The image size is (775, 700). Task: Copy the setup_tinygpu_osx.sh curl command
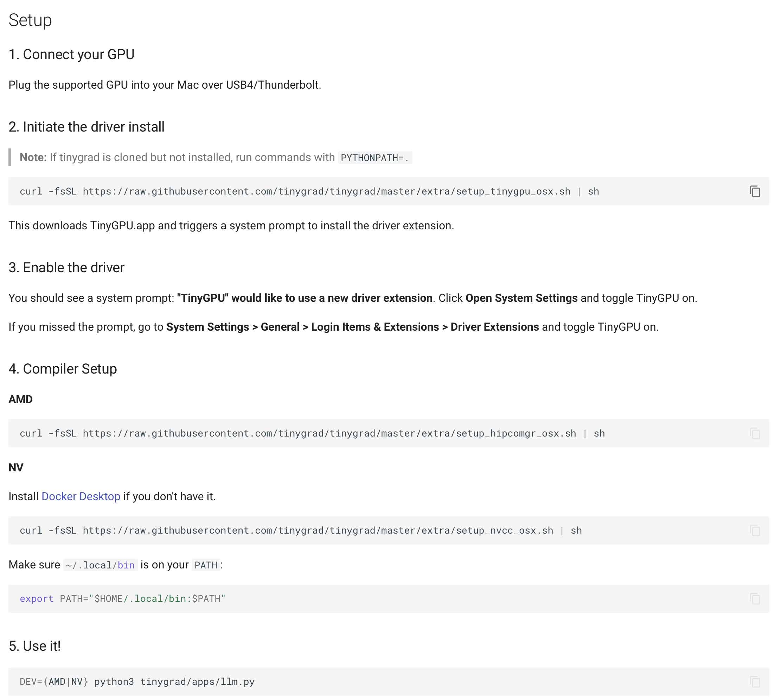pyautogui.click(x=755, y=191)
